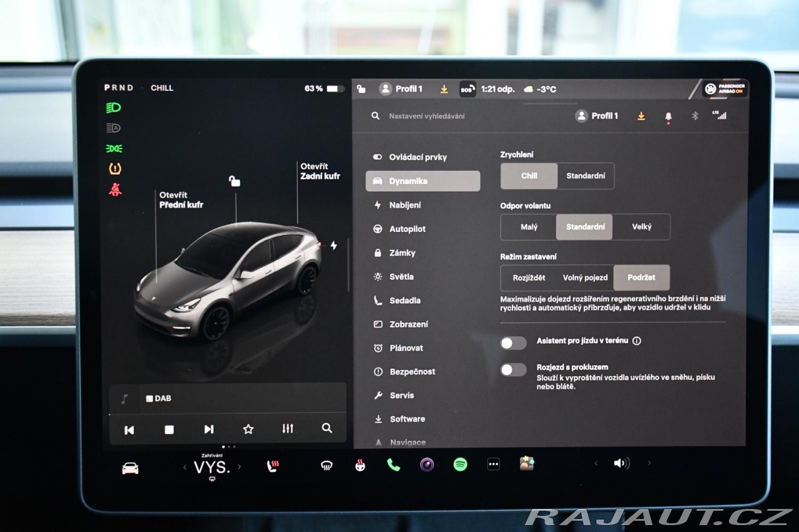
Task: Open notifications bell icon
Action: (669, 116)
